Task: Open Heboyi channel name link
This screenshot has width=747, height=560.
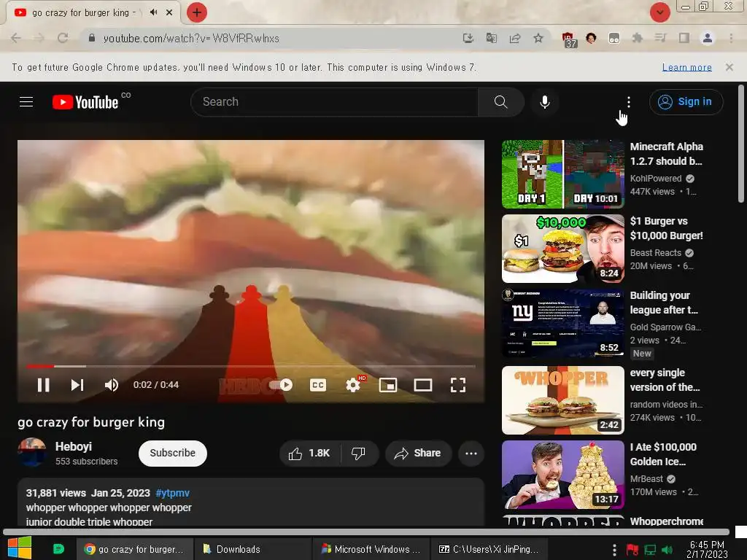Action: tap(74, 447)
